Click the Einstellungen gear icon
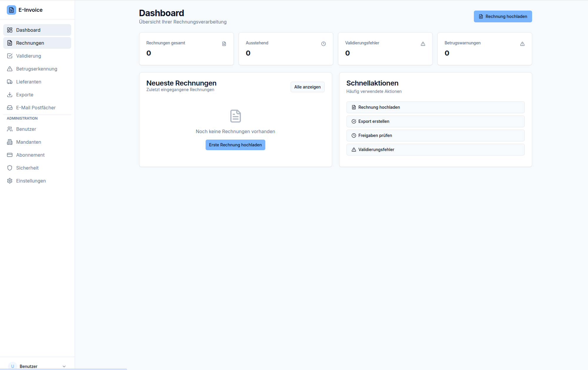The image size is (588, 370). (10, 181)
